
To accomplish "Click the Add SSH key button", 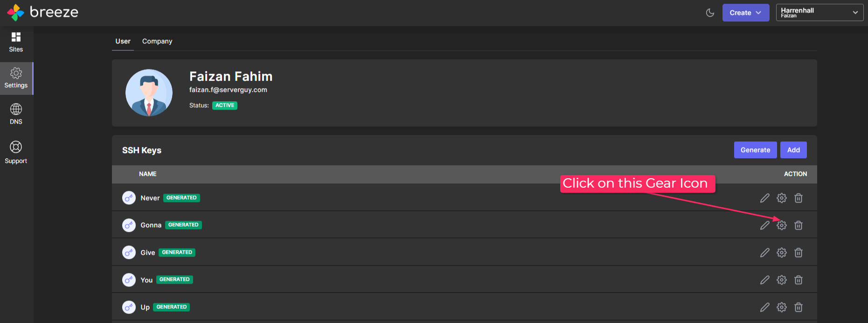I will pyautogui.click(x=793, y=150).
